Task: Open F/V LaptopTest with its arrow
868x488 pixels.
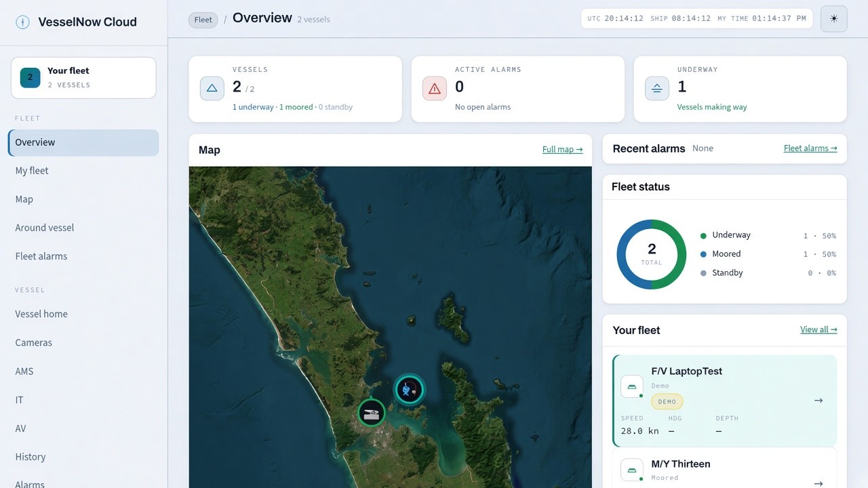Action: [818, 401]
